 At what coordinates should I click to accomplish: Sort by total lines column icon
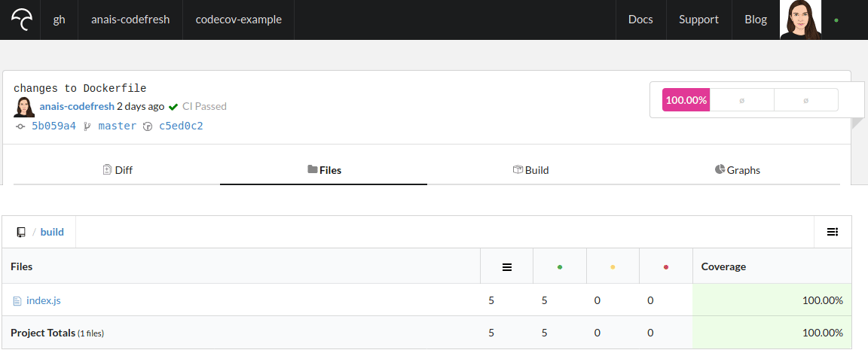[507, 266]
